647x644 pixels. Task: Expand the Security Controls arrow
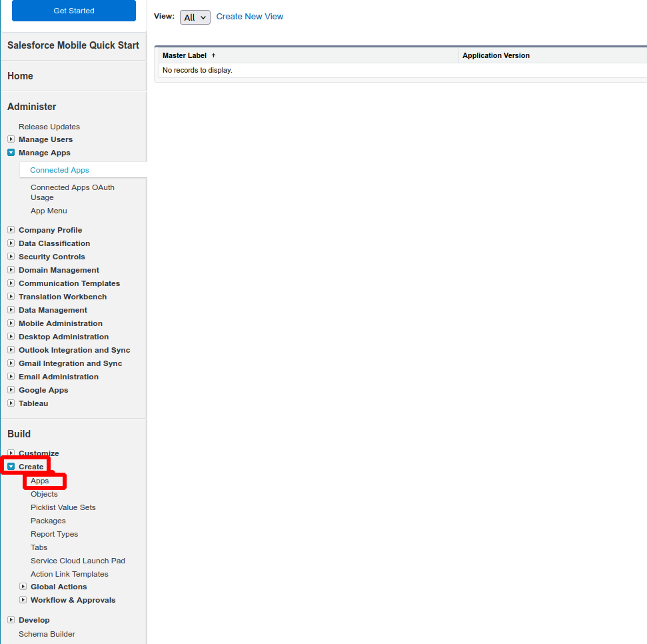[11, 257]
